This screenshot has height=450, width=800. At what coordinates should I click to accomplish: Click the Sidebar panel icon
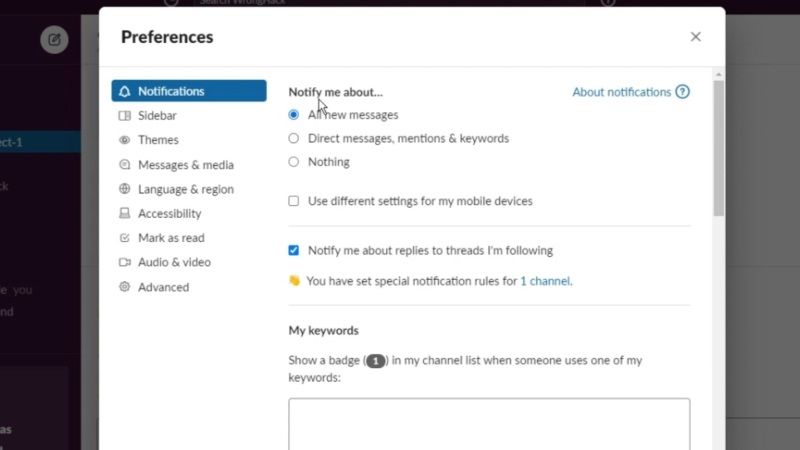coord(124,116)
